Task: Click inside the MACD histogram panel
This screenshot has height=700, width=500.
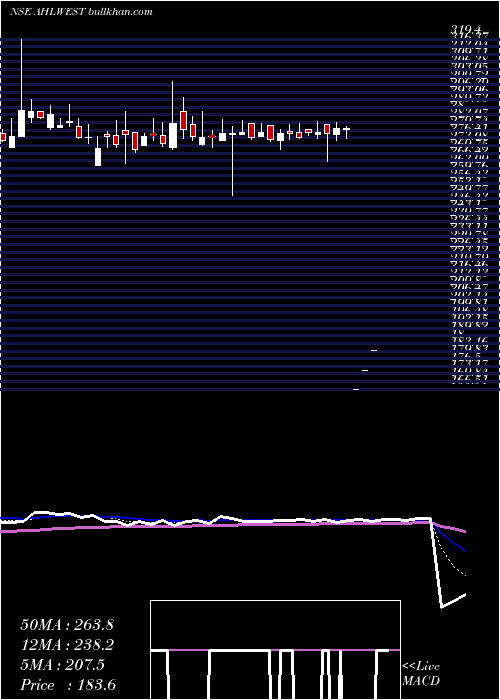Action: click(275, 650)
